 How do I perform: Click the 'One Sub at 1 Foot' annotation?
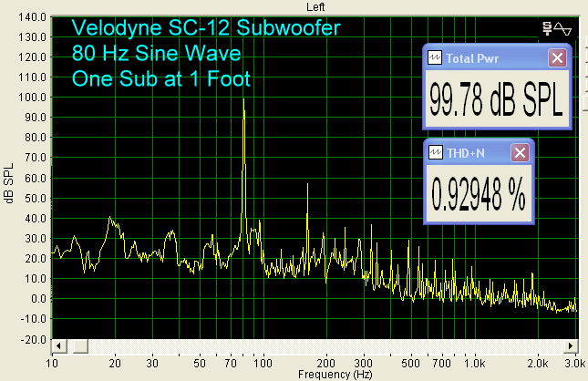pos(160,78)
